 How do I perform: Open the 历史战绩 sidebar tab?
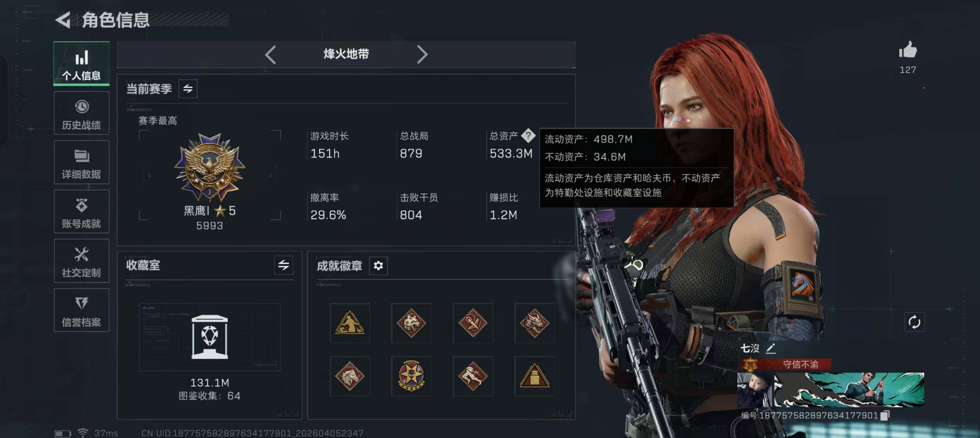tap(81, 113)
